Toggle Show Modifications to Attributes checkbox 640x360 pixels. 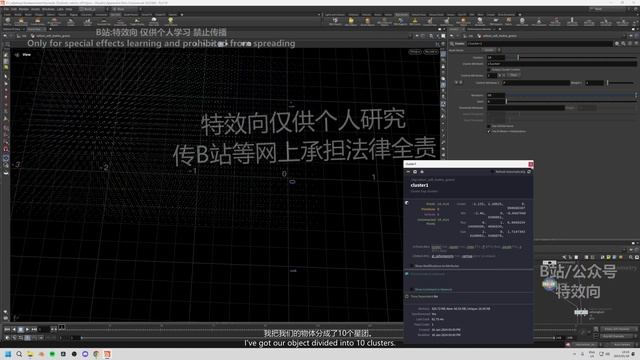point(411,266)
